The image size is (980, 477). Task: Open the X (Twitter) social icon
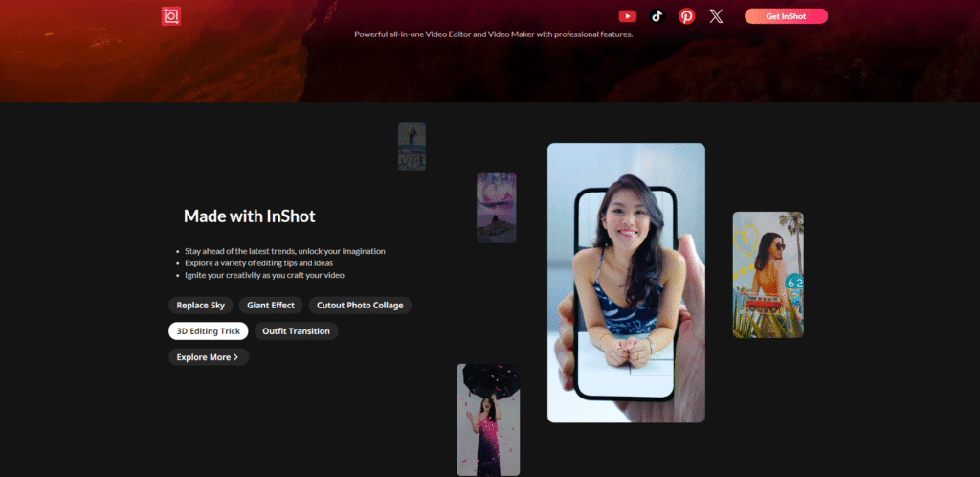click(716, 15)
